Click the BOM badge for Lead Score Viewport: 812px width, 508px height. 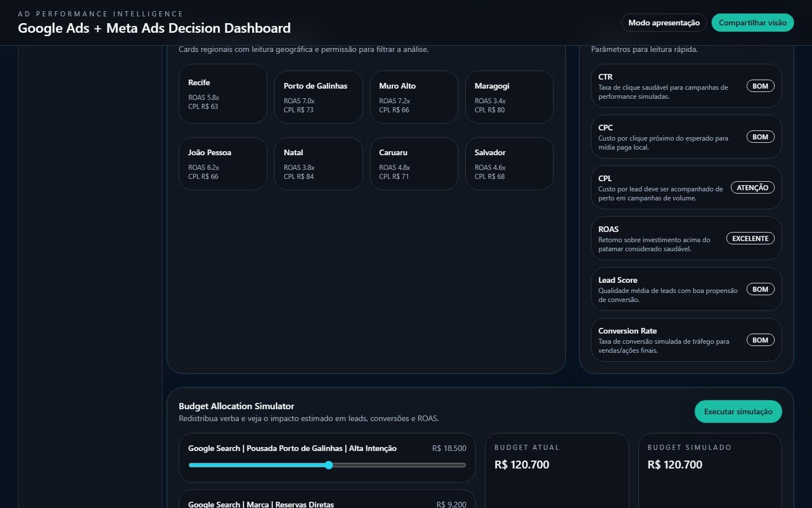[x=760, y=290]
